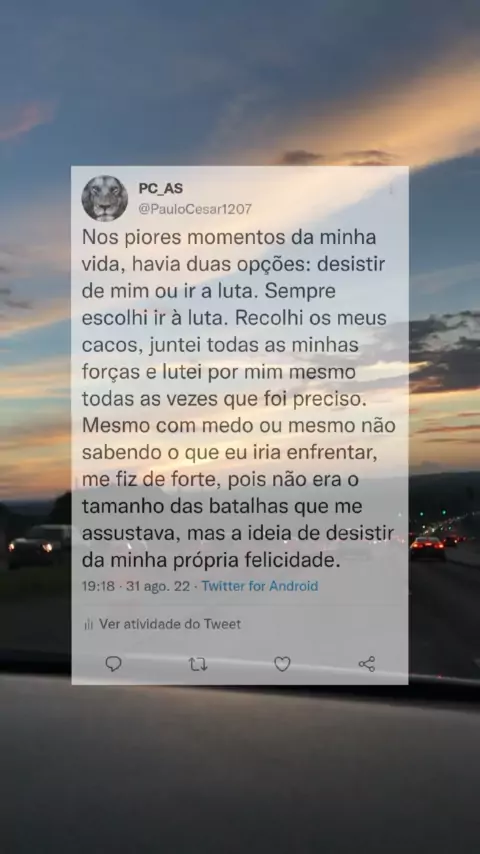Click the oncoming car with headlights
This screenshot has width=480, height=854.
(x=38, y=545)
